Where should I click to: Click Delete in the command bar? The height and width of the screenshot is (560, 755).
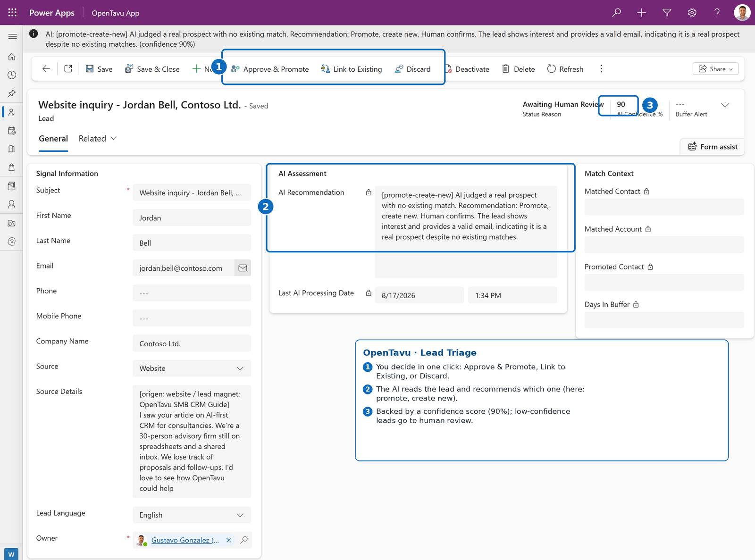tap(519, 69)
